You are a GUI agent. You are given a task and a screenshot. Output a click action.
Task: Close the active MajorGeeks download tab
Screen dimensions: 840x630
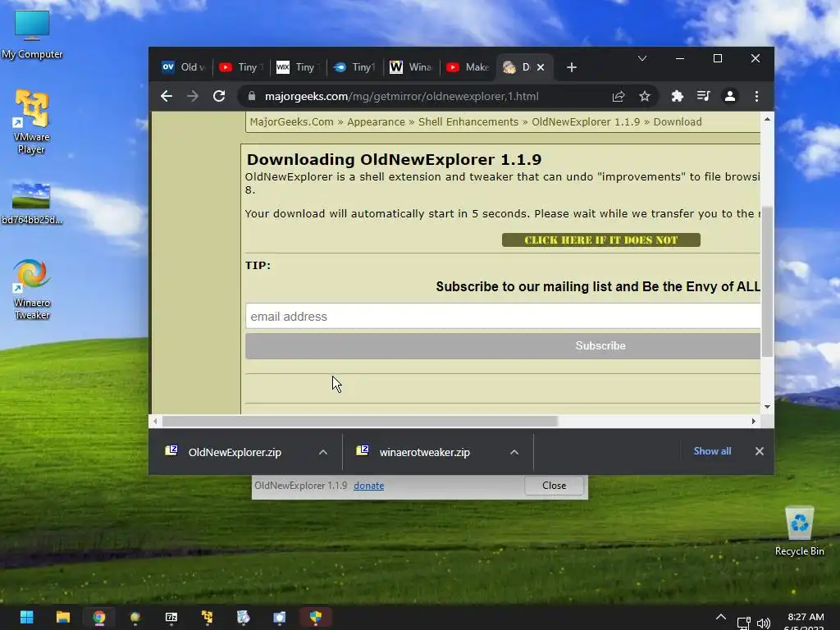pos(541,67)
